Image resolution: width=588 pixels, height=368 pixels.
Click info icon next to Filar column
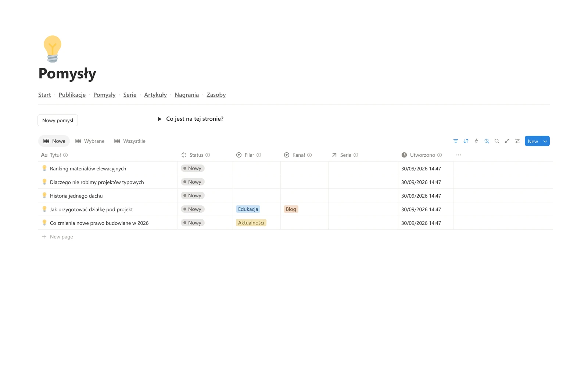click(x=259, y=155)
